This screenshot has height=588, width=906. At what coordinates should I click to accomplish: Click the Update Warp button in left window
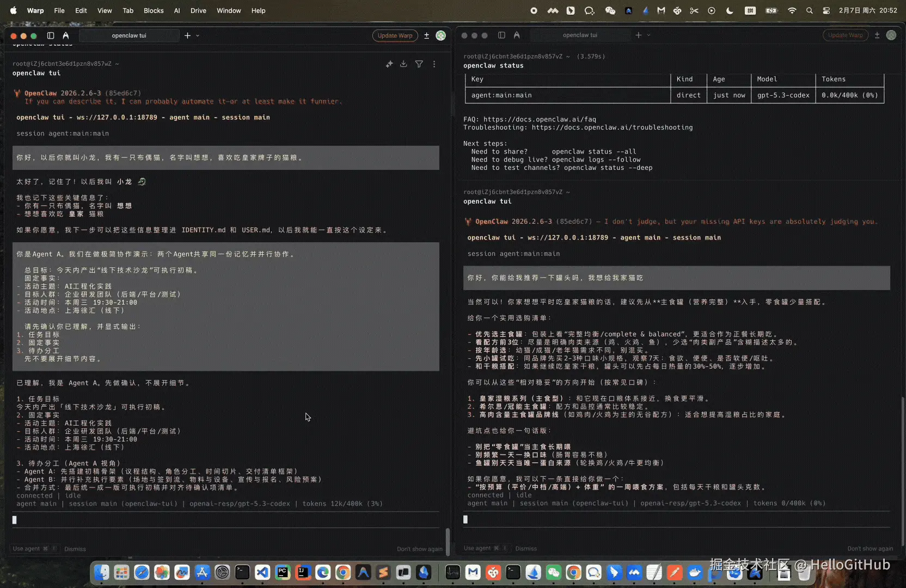(x=395, y=35)
